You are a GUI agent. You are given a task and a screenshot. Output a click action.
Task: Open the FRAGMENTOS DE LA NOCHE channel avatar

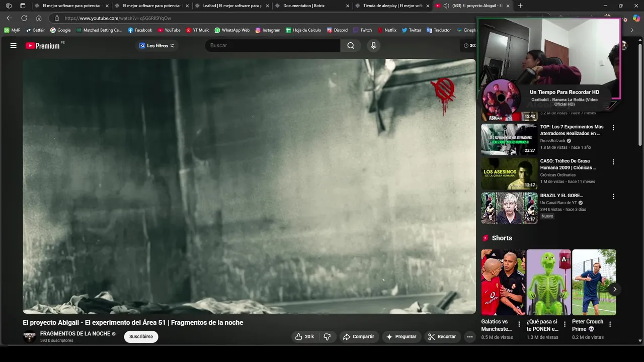(30, 336)
